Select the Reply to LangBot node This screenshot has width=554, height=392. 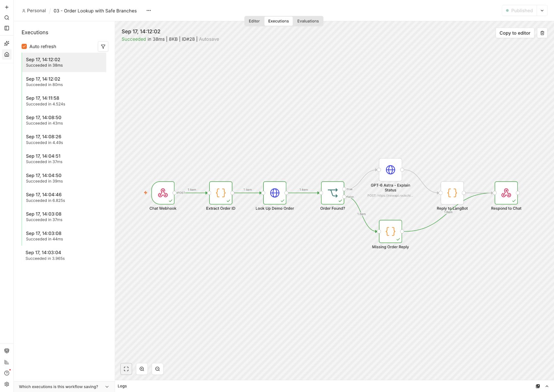coord(452,193)
